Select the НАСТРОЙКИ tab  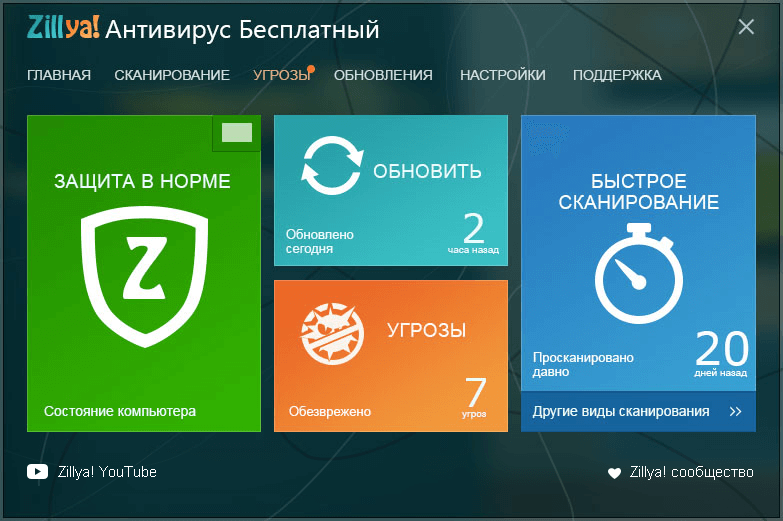tap(502, 75)
